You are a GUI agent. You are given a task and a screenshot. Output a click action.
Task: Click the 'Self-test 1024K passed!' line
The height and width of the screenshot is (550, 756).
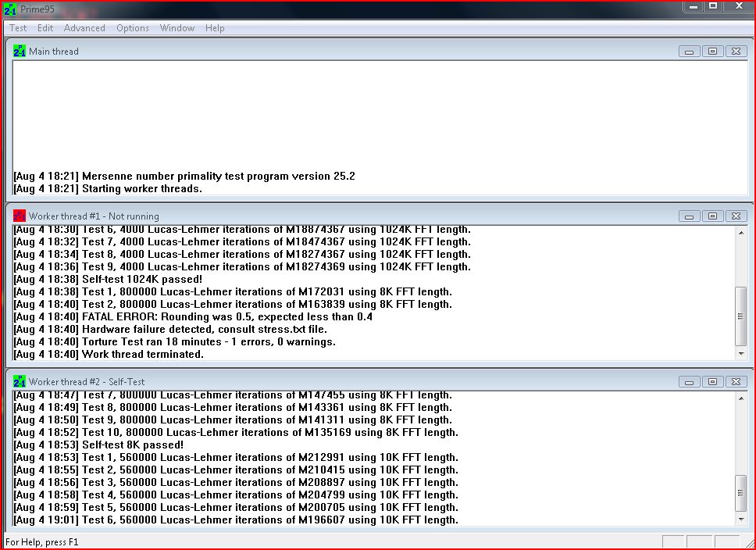click(x=108, y=280)
